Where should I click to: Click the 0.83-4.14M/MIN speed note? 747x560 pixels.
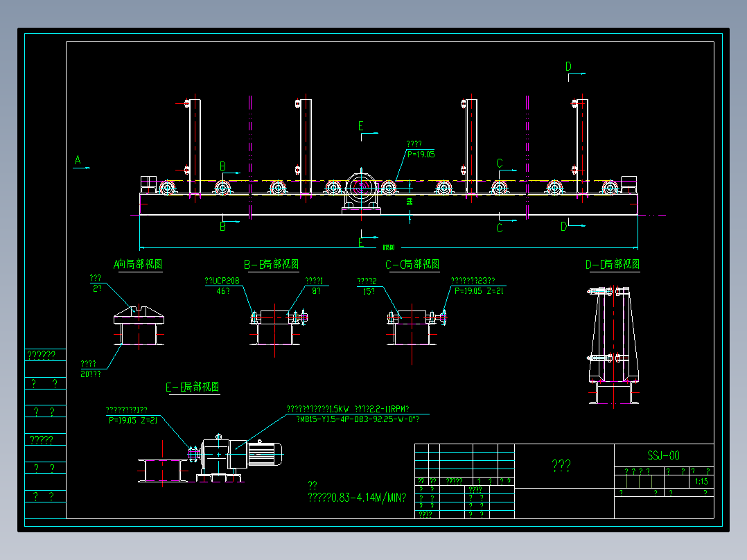[357, 498]
